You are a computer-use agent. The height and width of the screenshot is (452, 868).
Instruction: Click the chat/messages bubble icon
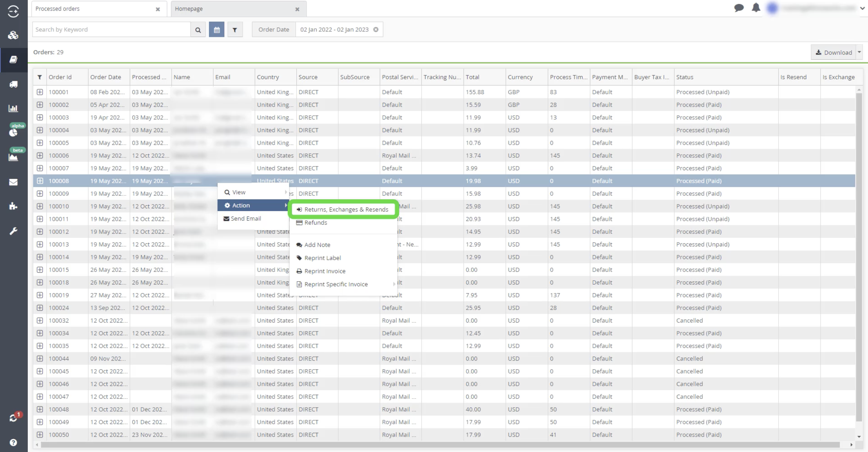pos(739,7)
